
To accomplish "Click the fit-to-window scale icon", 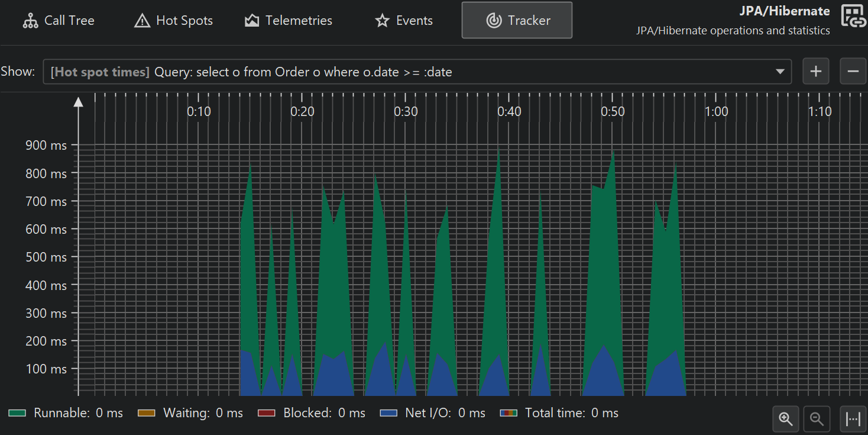I will coord(853,419).
